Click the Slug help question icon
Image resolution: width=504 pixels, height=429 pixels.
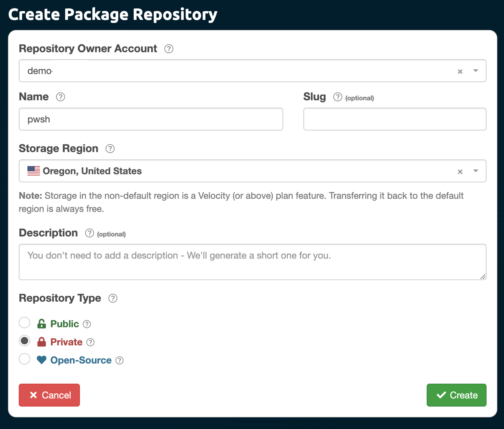pyautogui.click(x=337, y=97)
